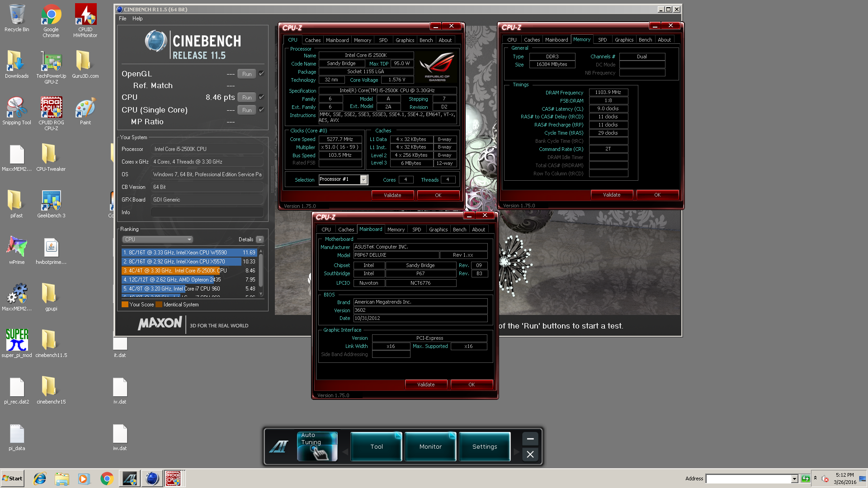Open CPUID ROG CPU-Z desktop shortcut
Image resolution: width=868 pixels, height=488 pixels.
tap(51, 114)
